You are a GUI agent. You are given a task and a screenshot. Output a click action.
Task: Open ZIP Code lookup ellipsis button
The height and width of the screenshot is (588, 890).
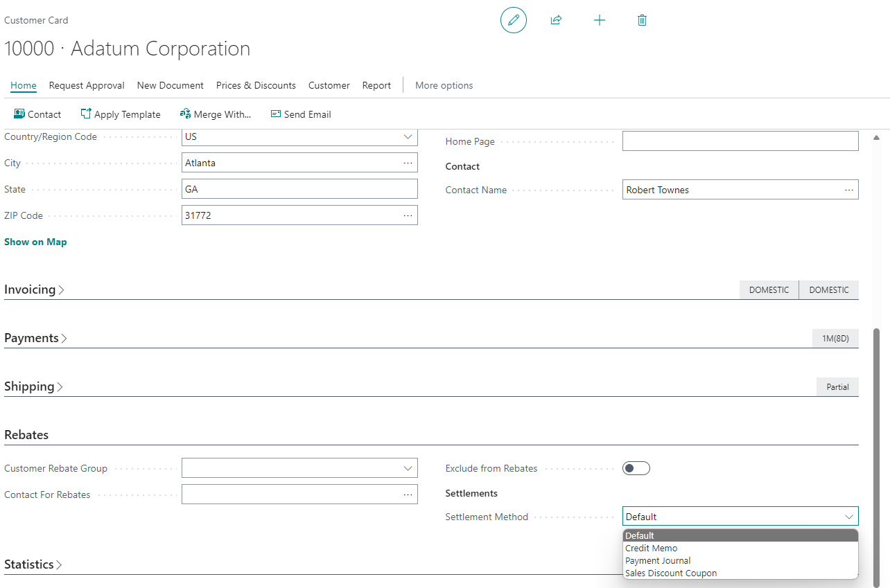[408, 215]
